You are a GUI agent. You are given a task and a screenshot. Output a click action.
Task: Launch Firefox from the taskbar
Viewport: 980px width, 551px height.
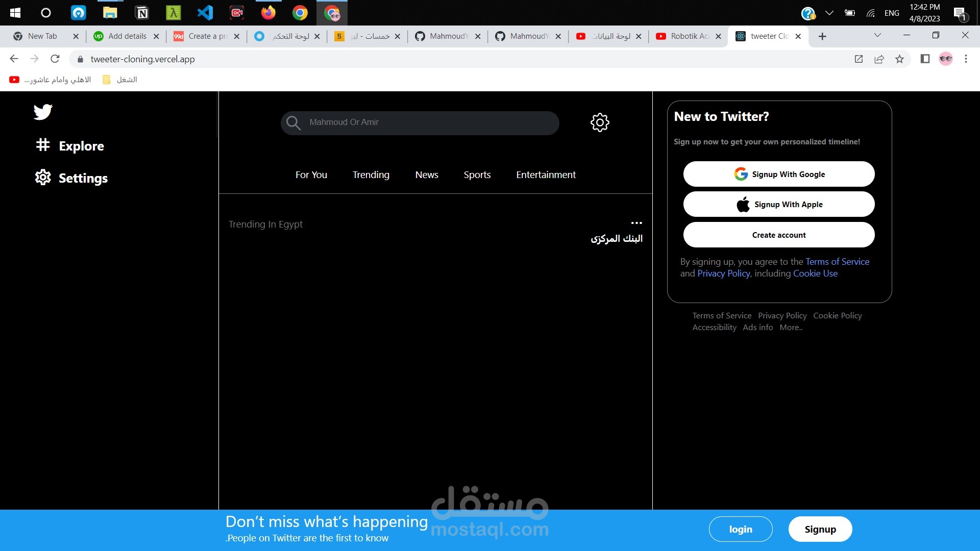[268, 13]
